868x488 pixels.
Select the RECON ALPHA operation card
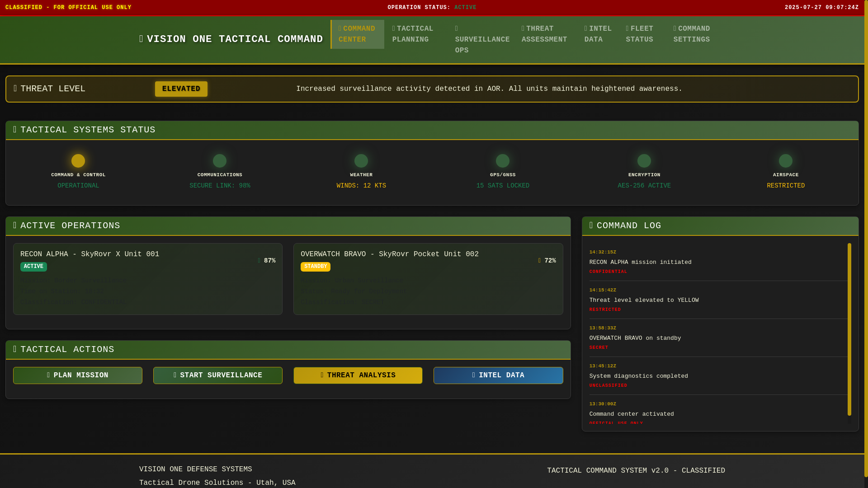coord(148,279)
